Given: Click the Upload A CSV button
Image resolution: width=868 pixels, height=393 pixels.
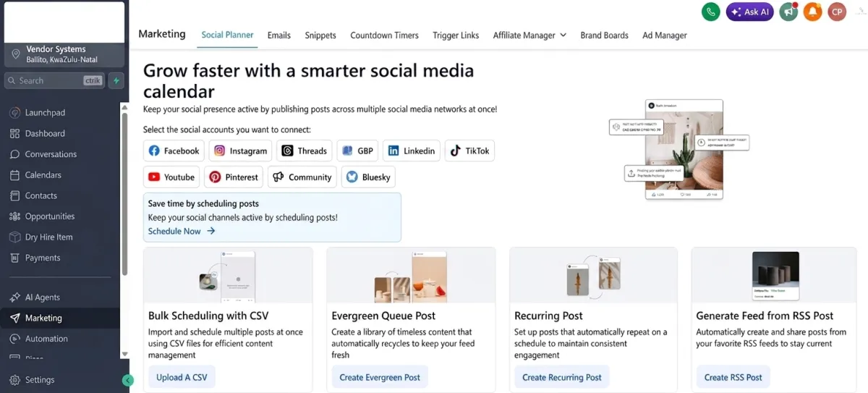Looking at the screenshot, I should [x=182, y=377].
